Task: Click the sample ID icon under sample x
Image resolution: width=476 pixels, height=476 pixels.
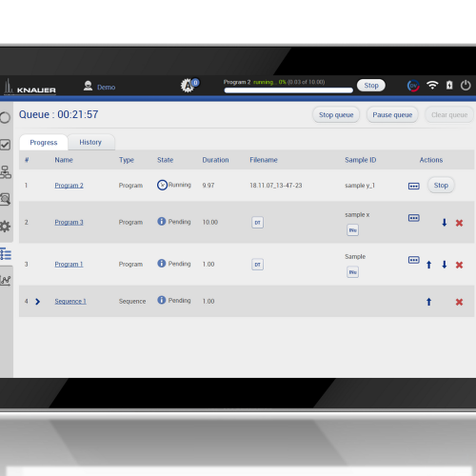Action: (x=352, y=230)
